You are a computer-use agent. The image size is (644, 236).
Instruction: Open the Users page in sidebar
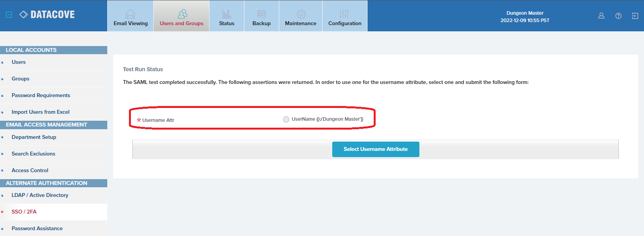point(19,62)
